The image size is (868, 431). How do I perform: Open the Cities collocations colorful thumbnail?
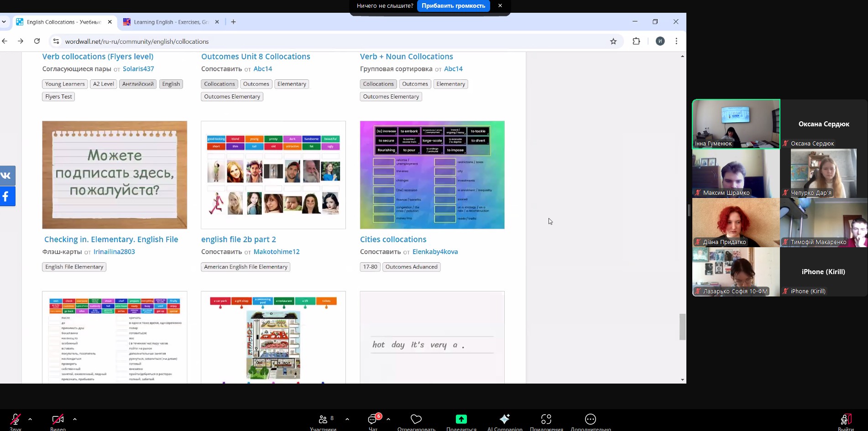tap(432, 175)
